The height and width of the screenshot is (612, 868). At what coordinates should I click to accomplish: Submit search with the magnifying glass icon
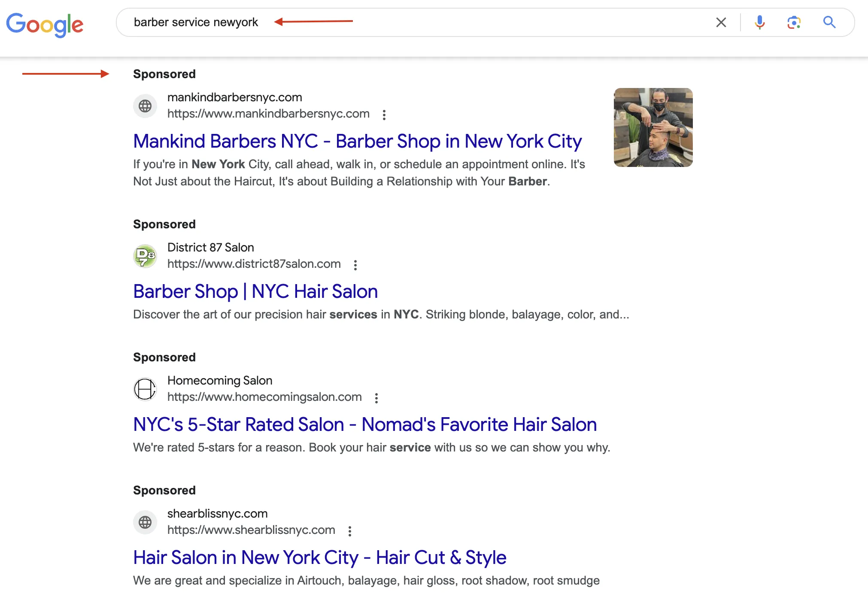coord(829,22)
